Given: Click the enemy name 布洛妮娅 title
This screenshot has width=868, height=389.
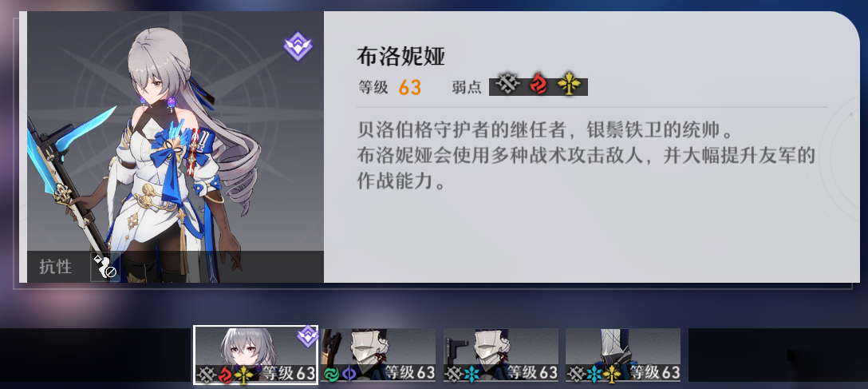Looking at the screenshot, I should point(400,56).
